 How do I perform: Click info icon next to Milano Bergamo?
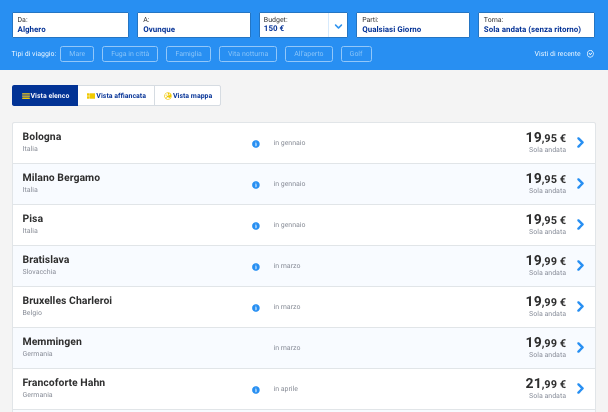(256, 184)
